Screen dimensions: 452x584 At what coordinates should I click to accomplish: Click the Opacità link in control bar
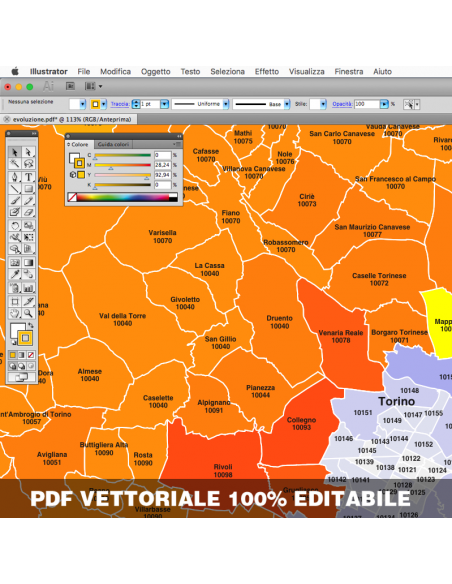pyautogui.click(x=342, y=104)
